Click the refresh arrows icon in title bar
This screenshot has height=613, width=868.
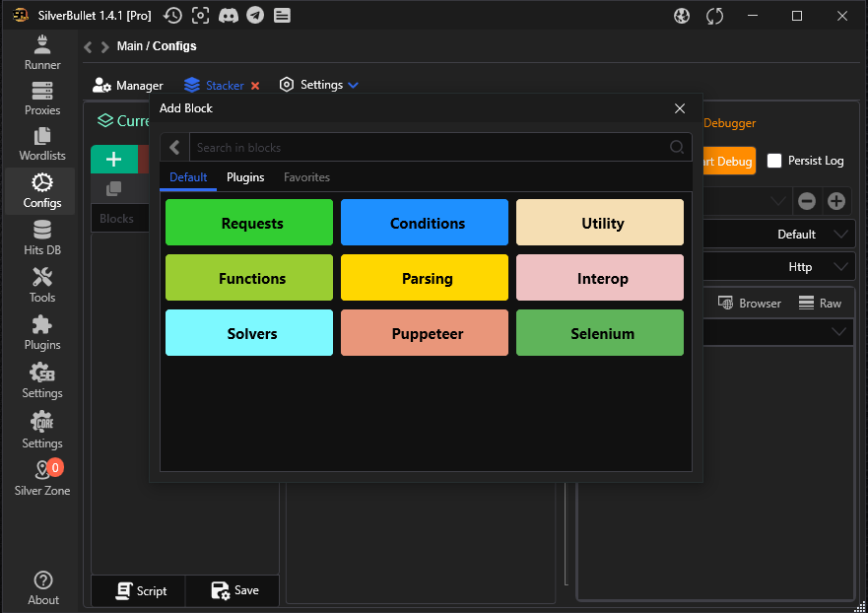pos(714,16)
